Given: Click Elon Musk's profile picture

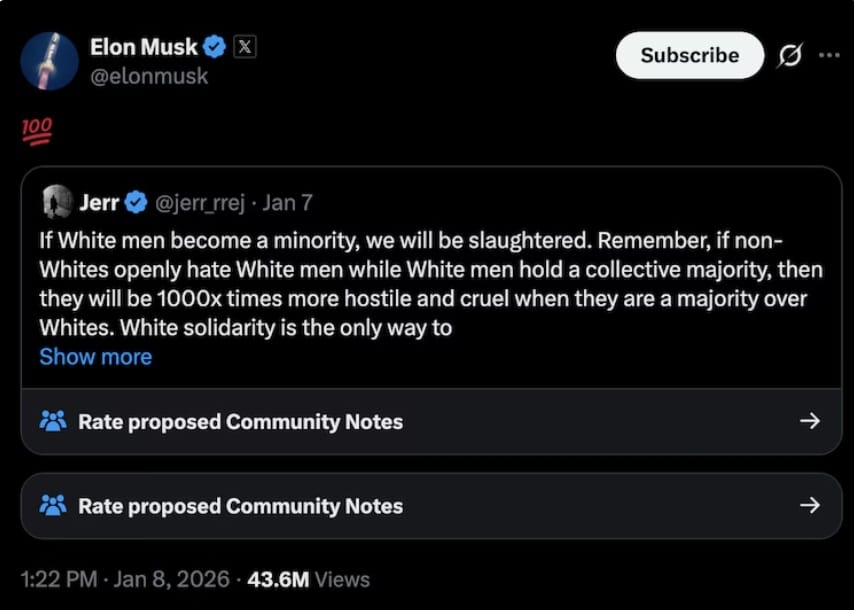Looking at the screenshot, I should point(49,61).
